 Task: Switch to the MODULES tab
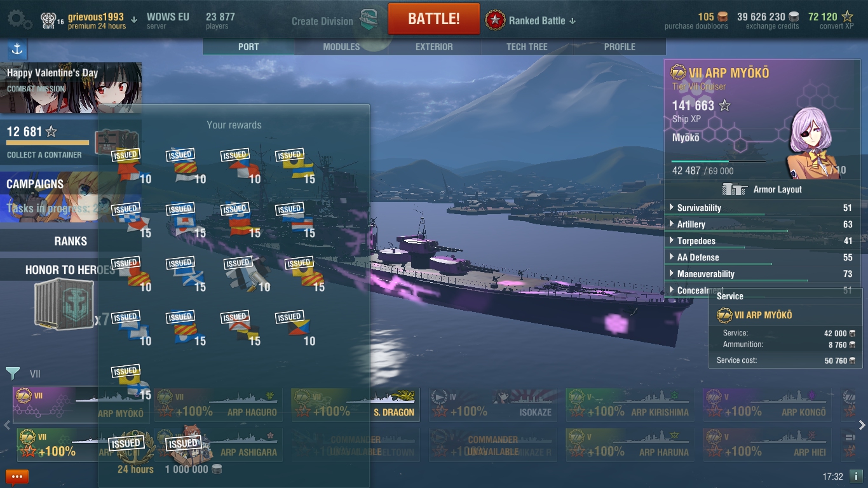[341, 47]
